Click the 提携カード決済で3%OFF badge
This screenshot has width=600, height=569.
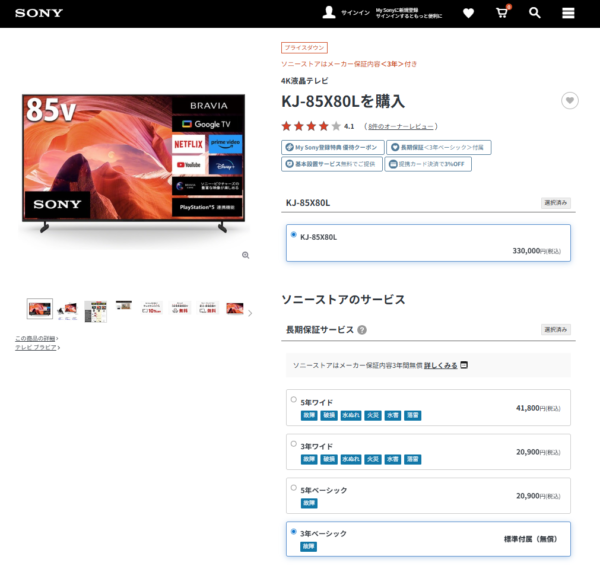(x=428, y=164)
